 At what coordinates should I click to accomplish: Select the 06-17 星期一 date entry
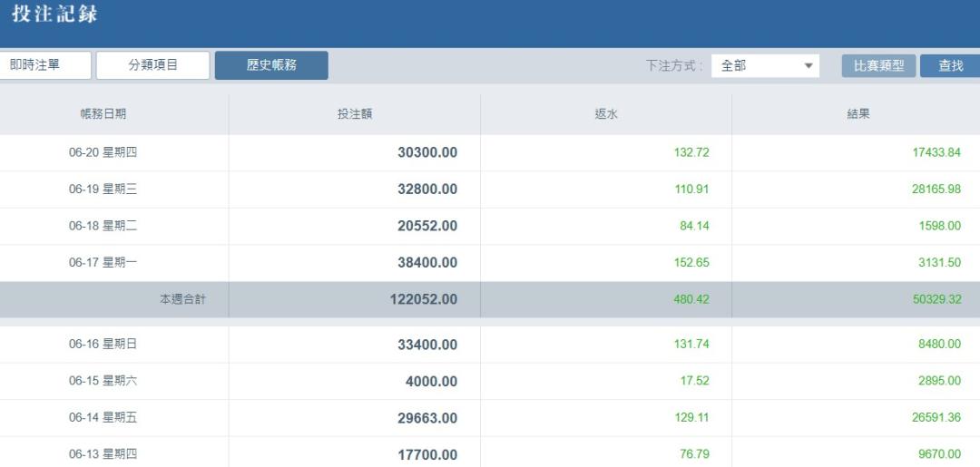click(x=103, y=263)
